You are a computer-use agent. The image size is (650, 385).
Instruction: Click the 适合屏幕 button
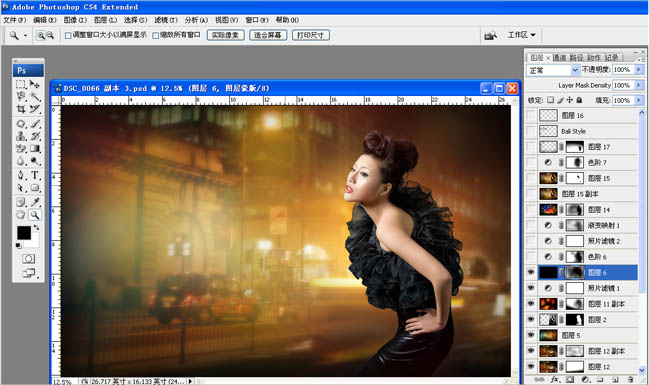click(268, 35)
